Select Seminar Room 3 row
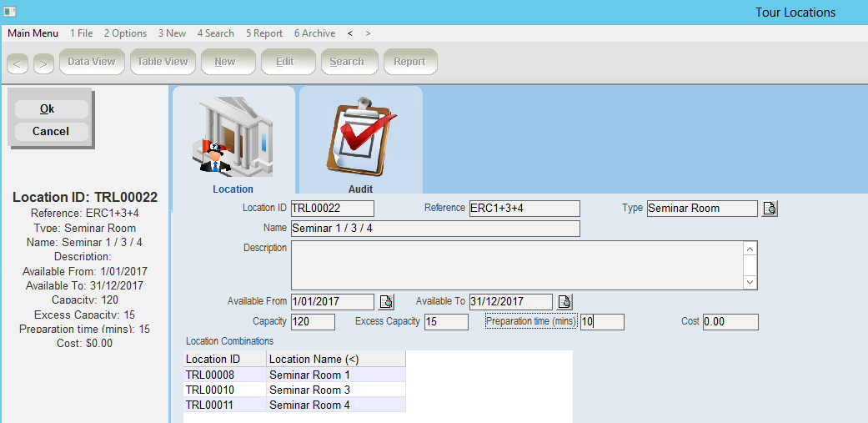 pos(309,390)
